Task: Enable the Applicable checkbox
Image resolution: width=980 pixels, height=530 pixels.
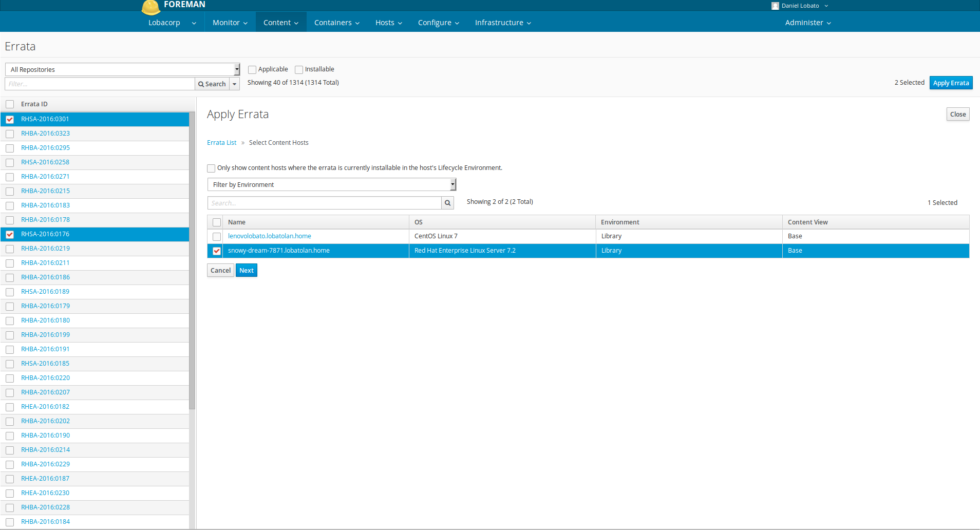Action: [252, 70]
